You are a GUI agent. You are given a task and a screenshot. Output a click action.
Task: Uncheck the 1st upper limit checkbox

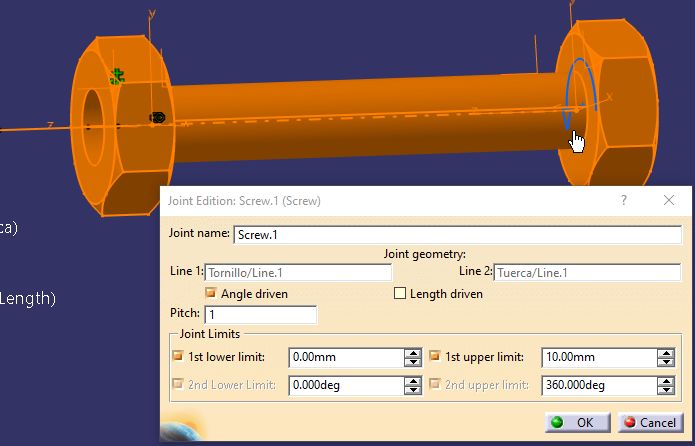[435, 356]
